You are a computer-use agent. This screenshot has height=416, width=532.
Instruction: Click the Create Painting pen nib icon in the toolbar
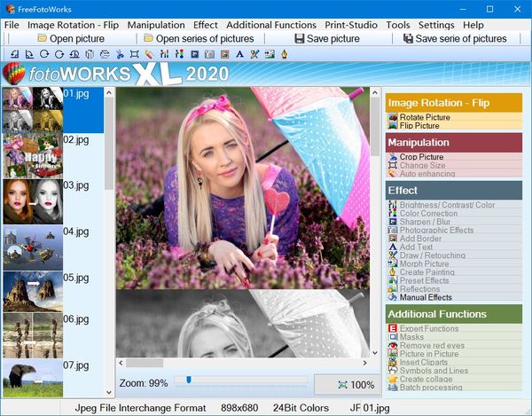coord(285,54)
